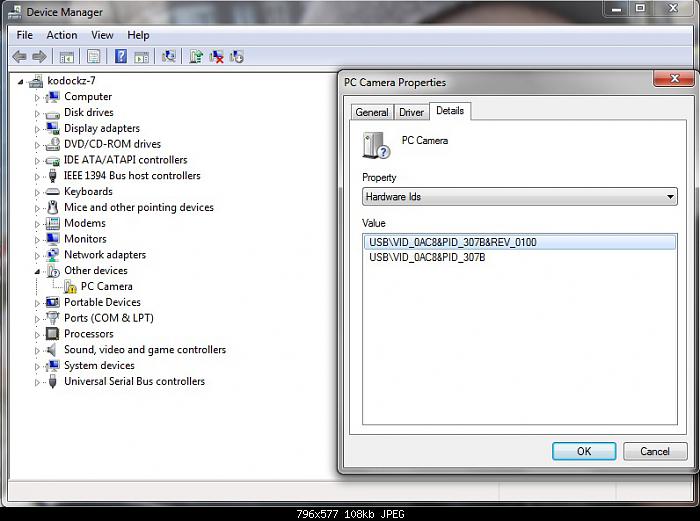
Task: Click the Cancel button
Action: 655,451
